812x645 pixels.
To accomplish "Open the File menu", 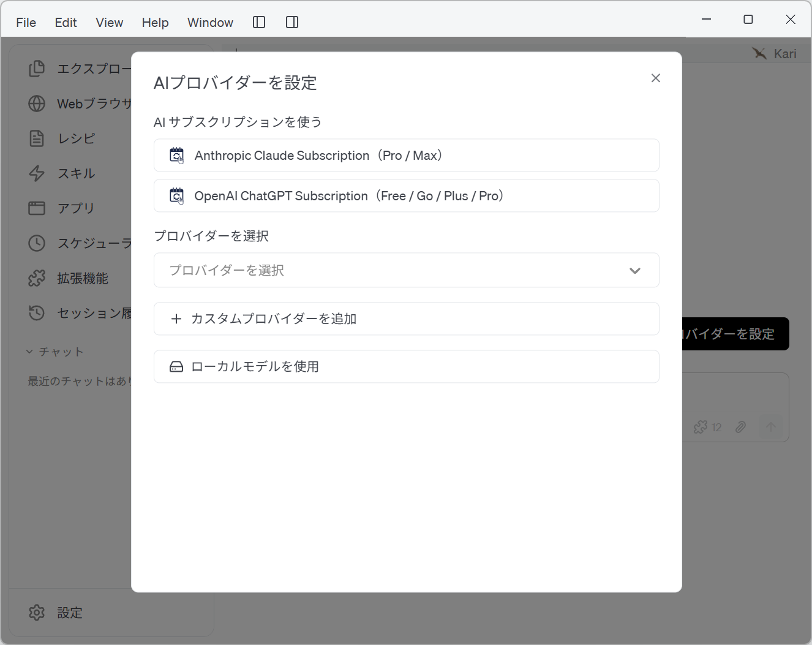I will [x=26, y=23].
